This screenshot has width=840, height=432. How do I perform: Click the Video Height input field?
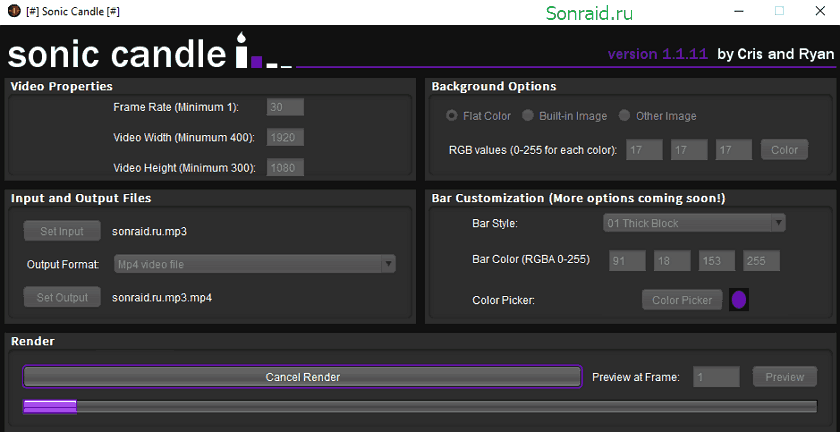285,168
